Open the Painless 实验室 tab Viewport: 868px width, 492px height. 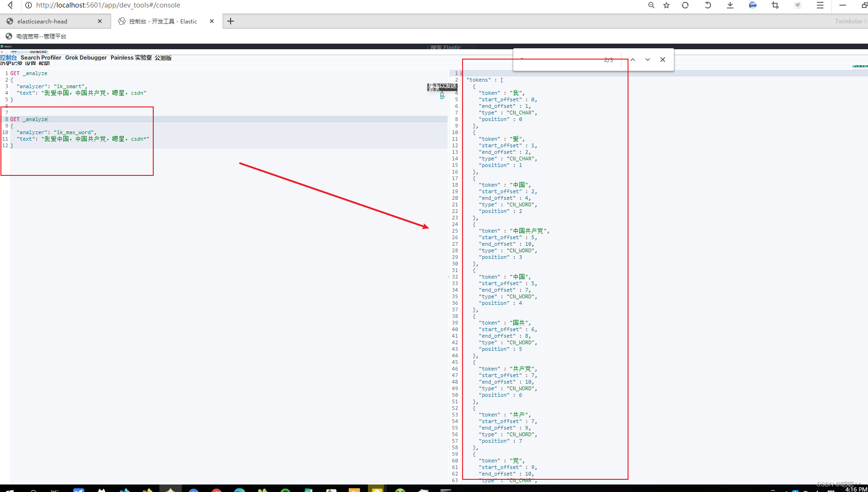(x=131, y=58)
